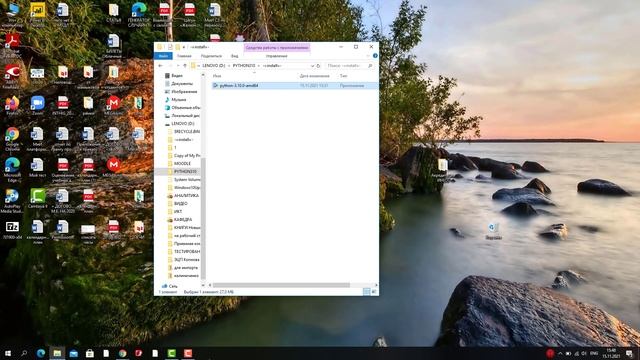This screenshot has height=360, width=640.
Task: Open the Microsoft Edge desktop shortcut
Action: (12, 169)
